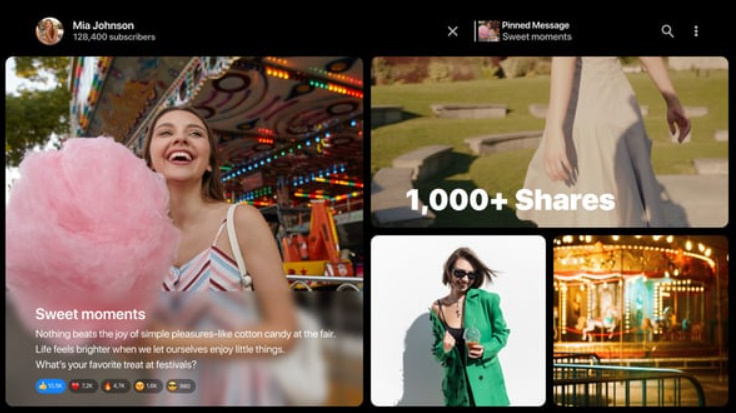This screenshot has height=413, width=736.
Task: Open the 1,000+ Shares image
Action: click(x=549, y=141)
